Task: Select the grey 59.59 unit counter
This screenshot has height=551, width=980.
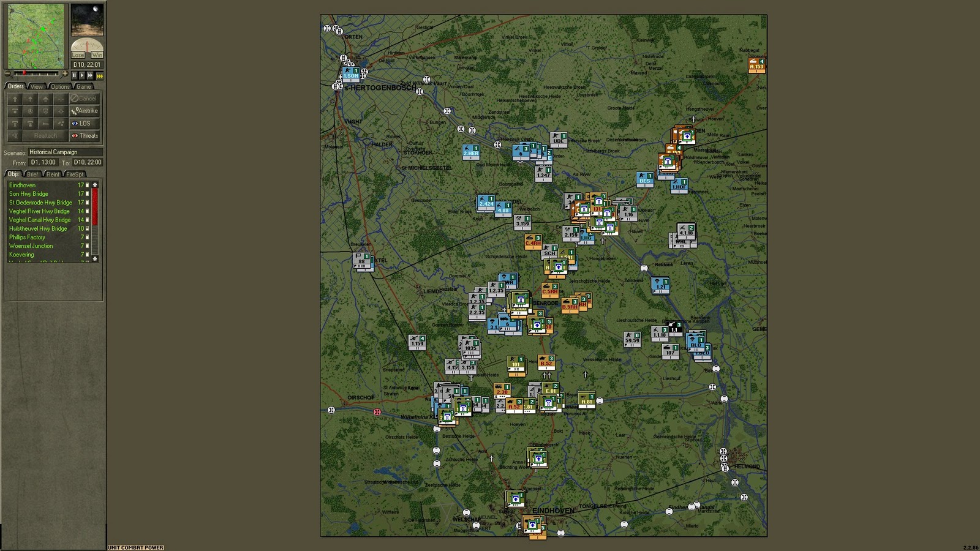Action: [x=632, y=339]
